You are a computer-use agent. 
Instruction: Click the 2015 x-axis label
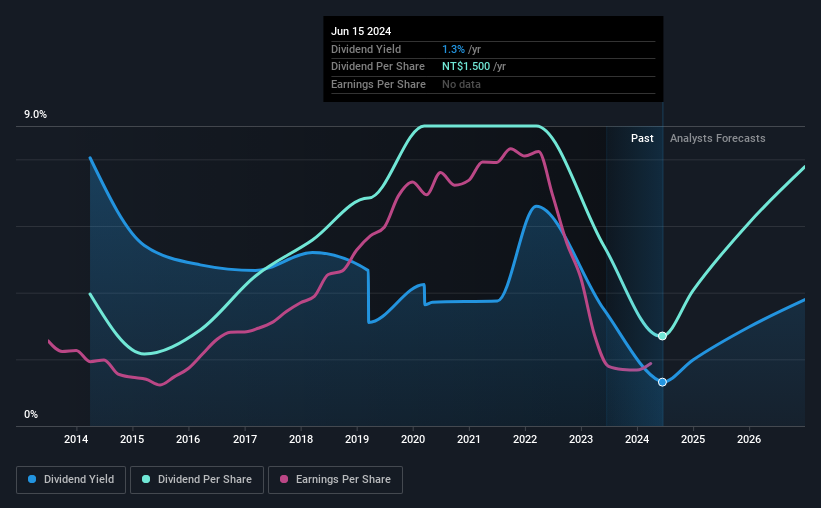[x=132, y=439]
